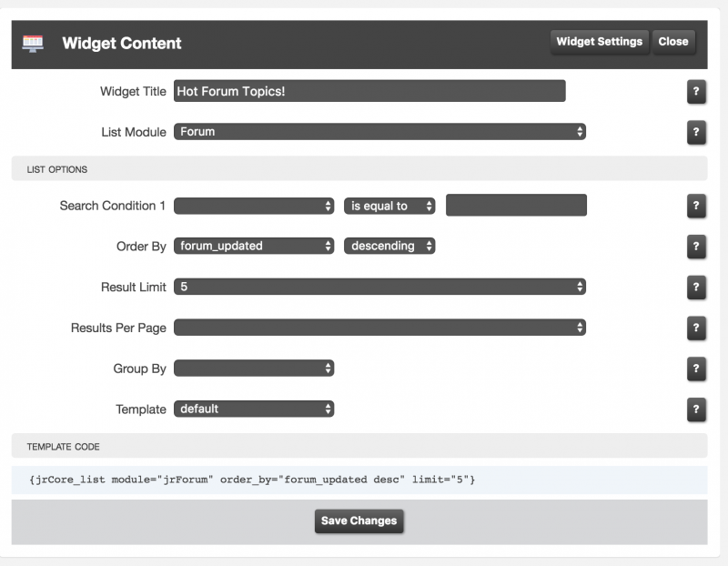Change the 'is equal to' operator dropdown

[389, 206]
